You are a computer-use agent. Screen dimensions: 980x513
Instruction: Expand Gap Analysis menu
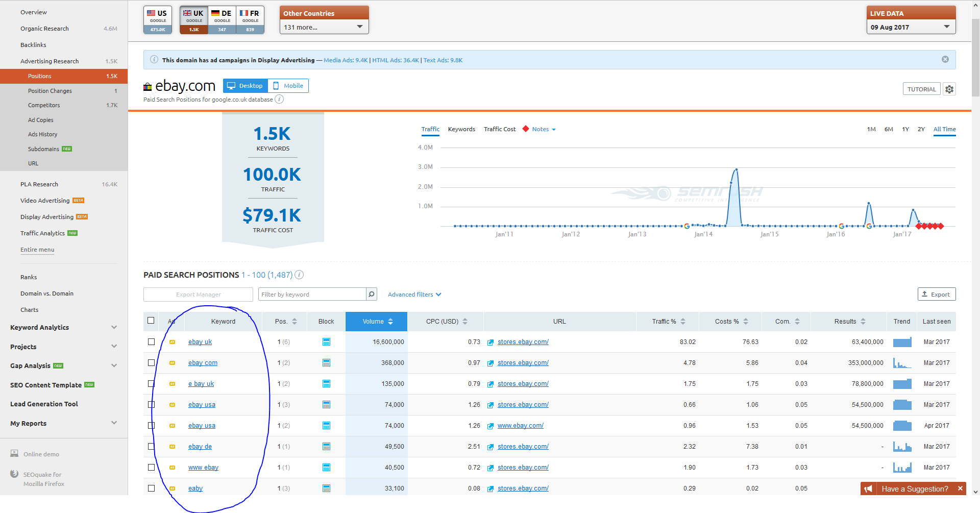(114, 365)
